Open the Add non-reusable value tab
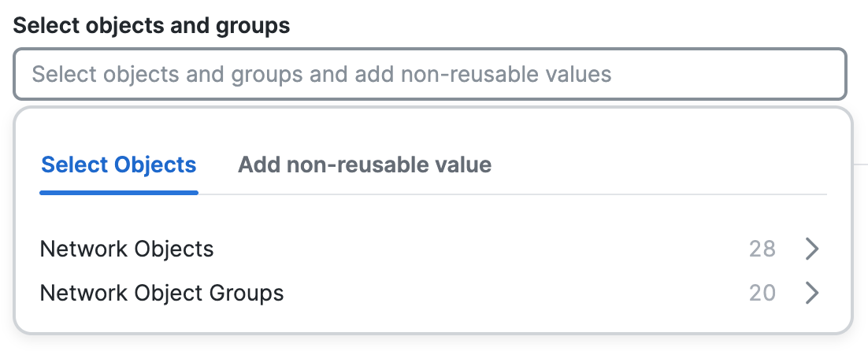Viewport: 868px width, 351px height. (x=365, y=165)
